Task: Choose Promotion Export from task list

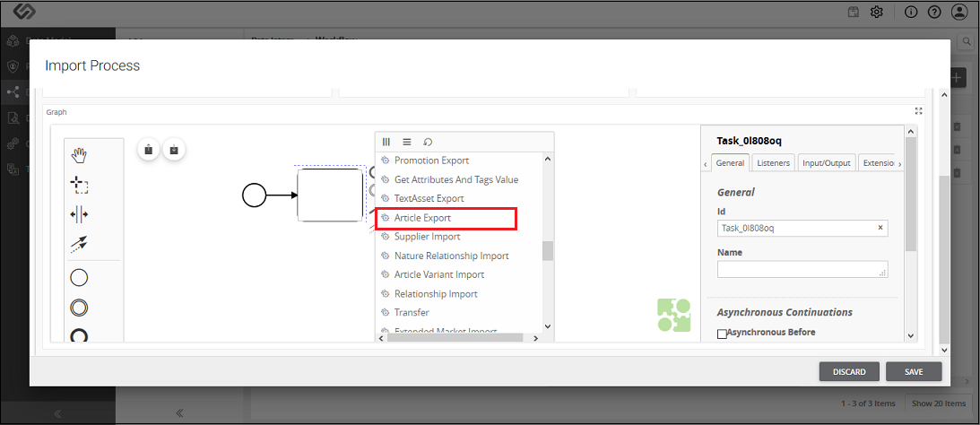Action: pyautogui.click(x=431, y=160)
